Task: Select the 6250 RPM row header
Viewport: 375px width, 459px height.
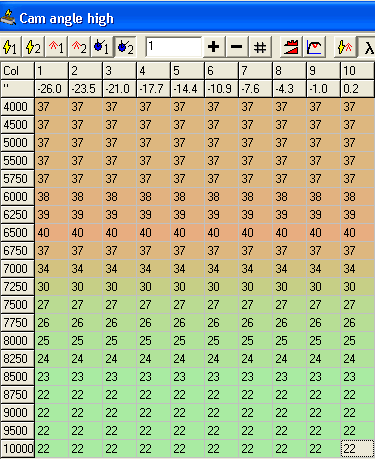Action: click(17, 215)
